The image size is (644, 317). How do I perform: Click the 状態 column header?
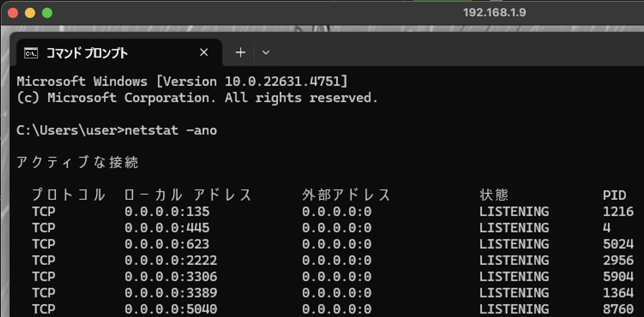494,195
